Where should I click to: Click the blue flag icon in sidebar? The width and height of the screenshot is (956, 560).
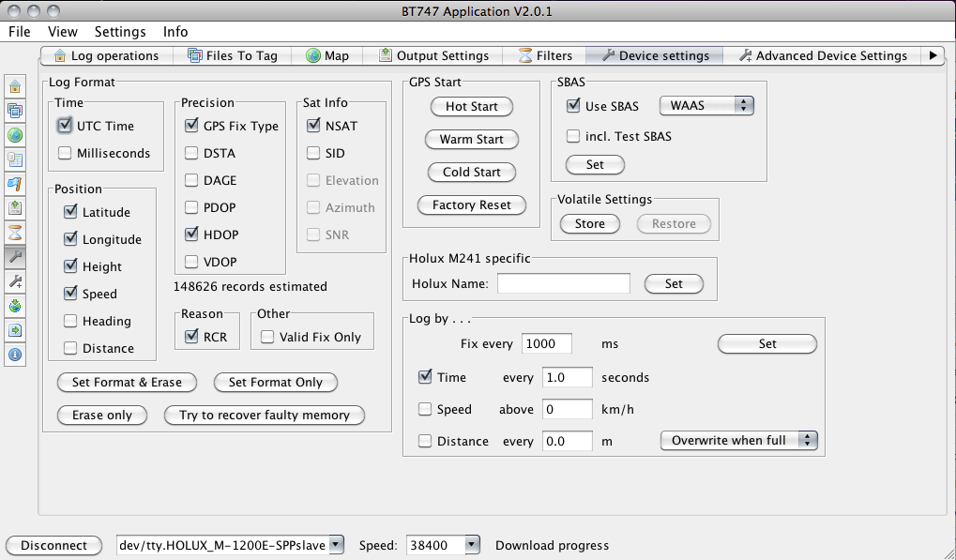point(15,184)
